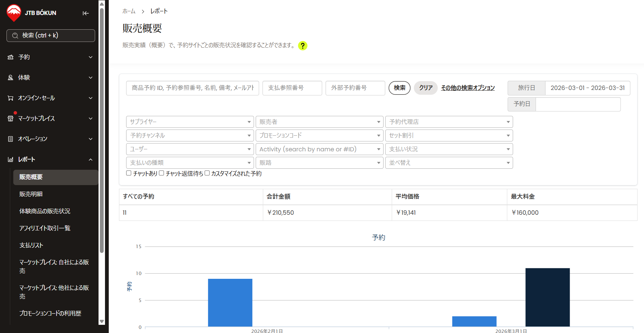Screen dimensions: 644x333
Task: Collapse the レポート section chevron
Action: [x=91, y=160]
